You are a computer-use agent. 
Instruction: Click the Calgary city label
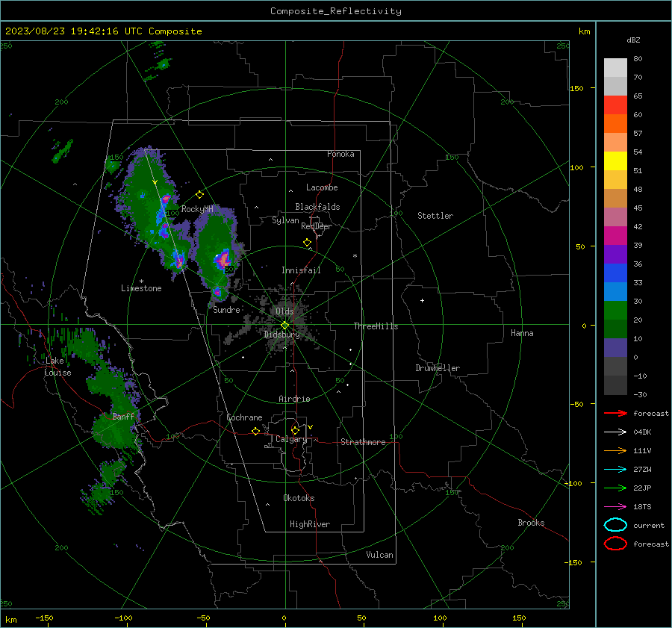[291, 439]
